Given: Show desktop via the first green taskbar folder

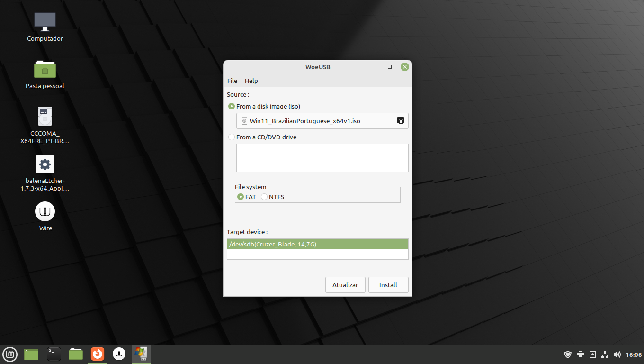Looking at the screenshot, I should click(x=31, y=354).
